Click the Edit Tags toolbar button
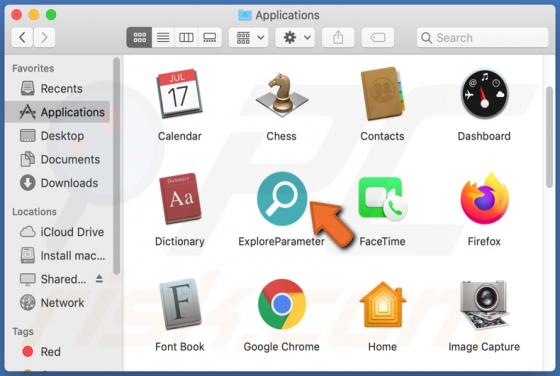Screen dimensions: 560x376 pyautogui.click(x=378, y=37)
